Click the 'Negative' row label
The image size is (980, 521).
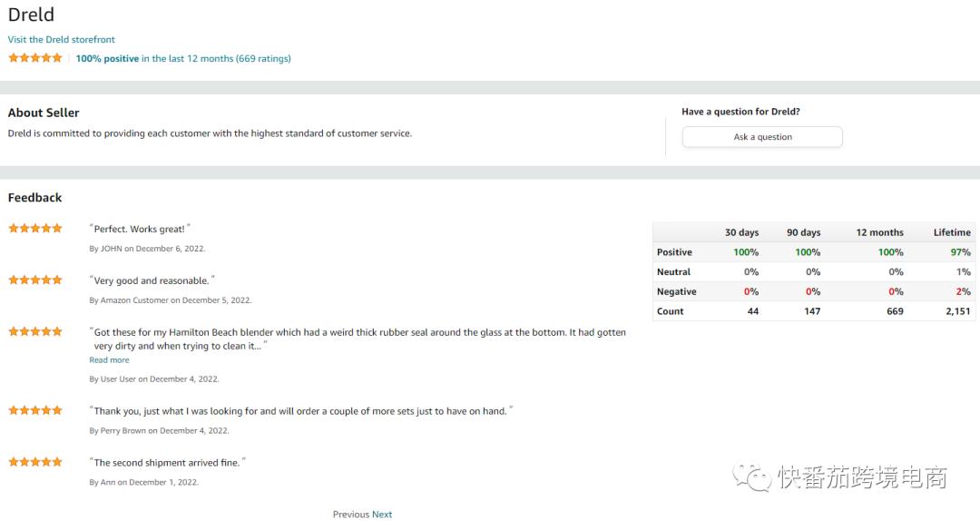676,291
